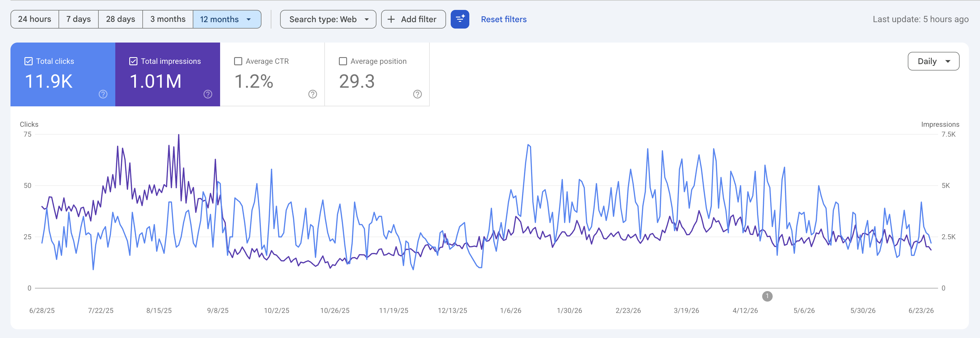Select the 24 hours date range
980x338 pixels.
click(x=35, y=19)
